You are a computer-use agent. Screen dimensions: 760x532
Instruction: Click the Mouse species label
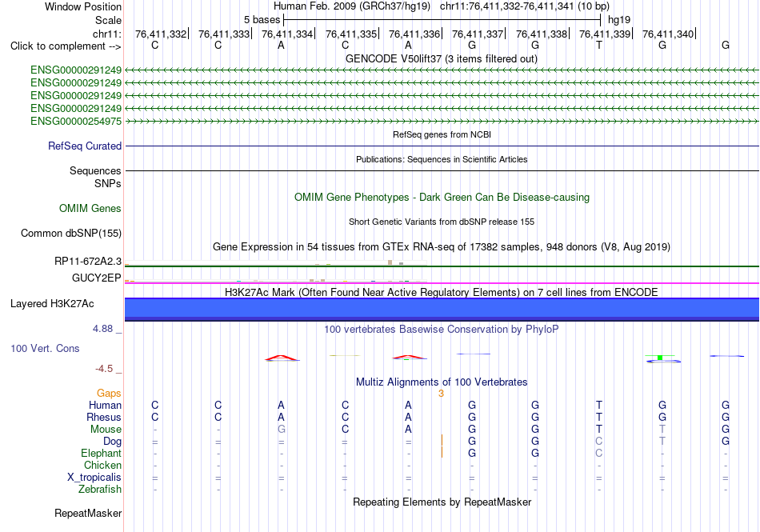(106, 430)
